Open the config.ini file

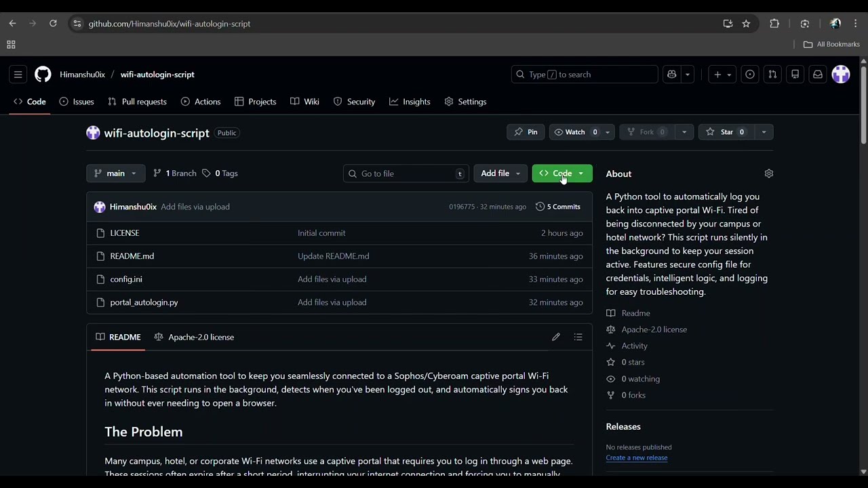[x=126, y=279]
